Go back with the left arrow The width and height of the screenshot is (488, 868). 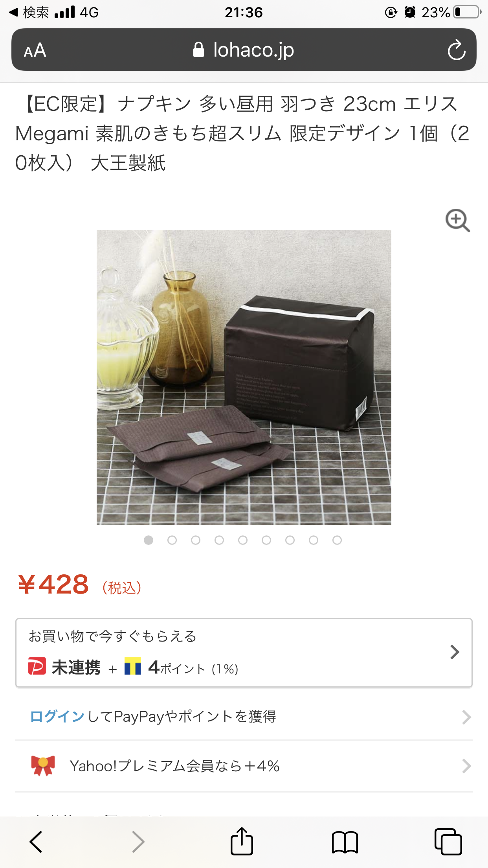36,842
